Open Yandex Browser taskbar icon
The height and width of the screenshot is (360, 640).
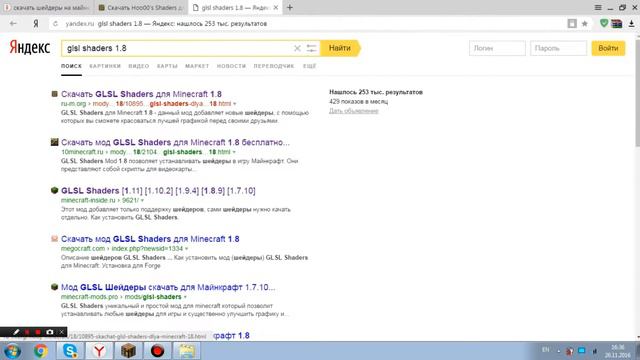99,351
